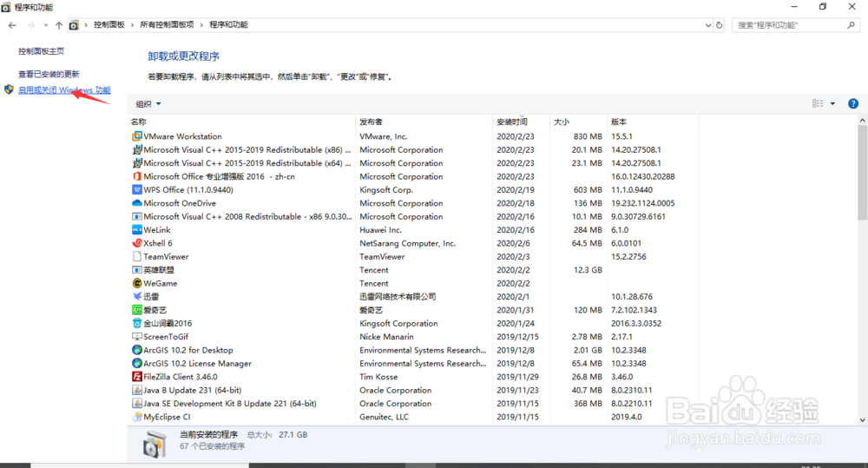Click the Java SE Development Kit icon
Viewport: 868px width, 468px height.
pos(137,403)
